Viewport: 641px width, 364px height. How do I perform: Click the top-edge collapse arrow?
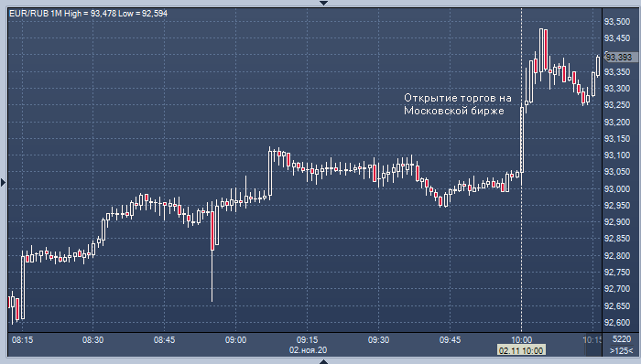[323, 3]
